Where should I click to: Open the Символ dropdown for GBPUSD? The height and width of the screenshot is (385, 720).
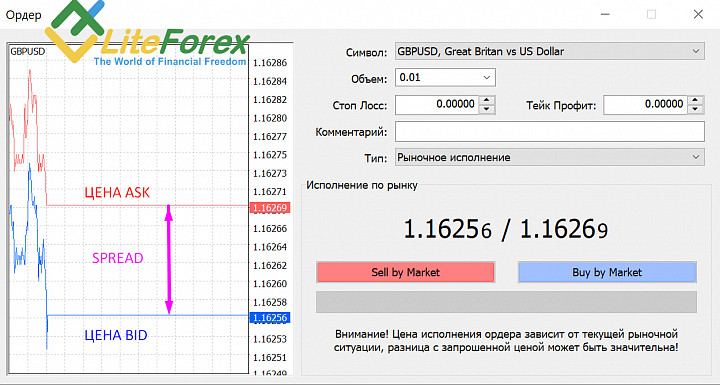coord(550,51)
